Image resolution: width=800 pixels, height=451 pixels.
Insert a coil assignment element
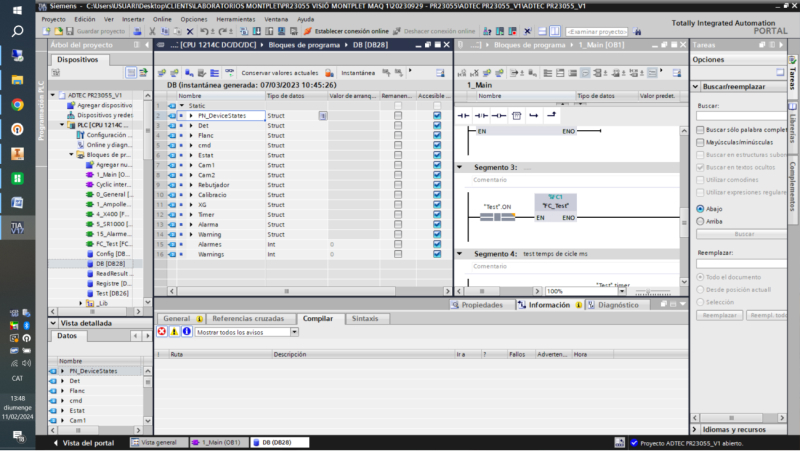pos(498,116)
